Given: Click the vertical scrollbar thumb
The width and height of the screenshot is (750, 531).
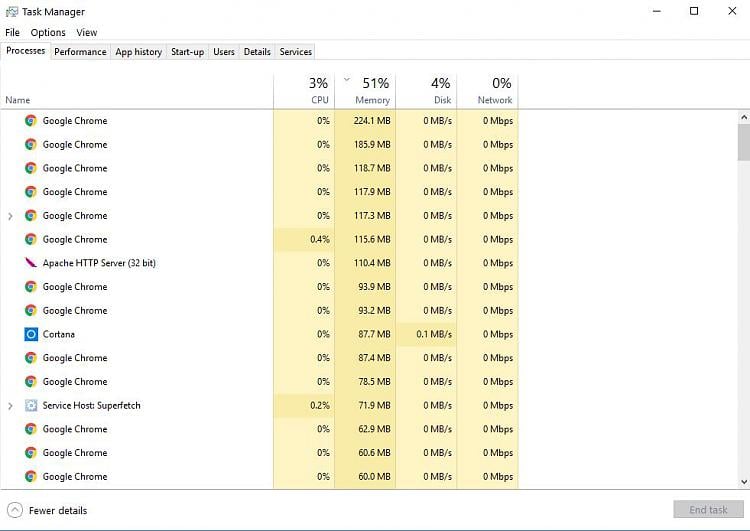Looking at the screenshot, I should [744, 142].
